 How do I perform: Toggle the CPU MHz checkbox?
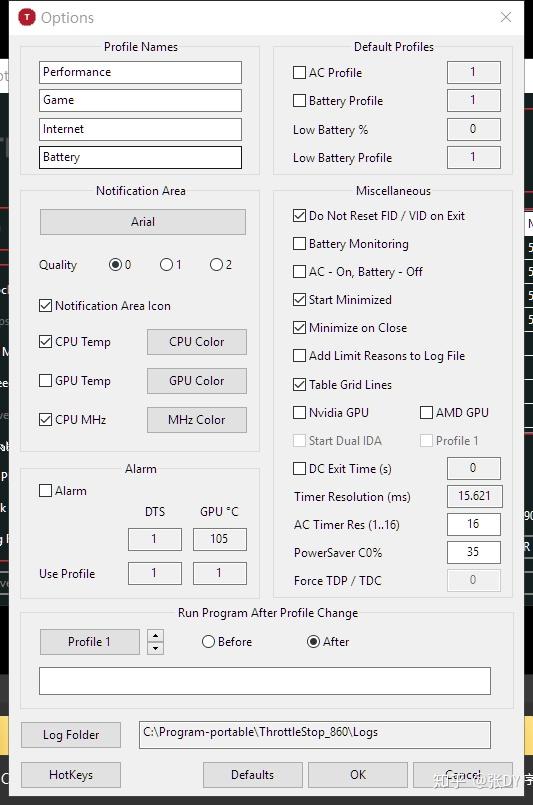(46, 419)
